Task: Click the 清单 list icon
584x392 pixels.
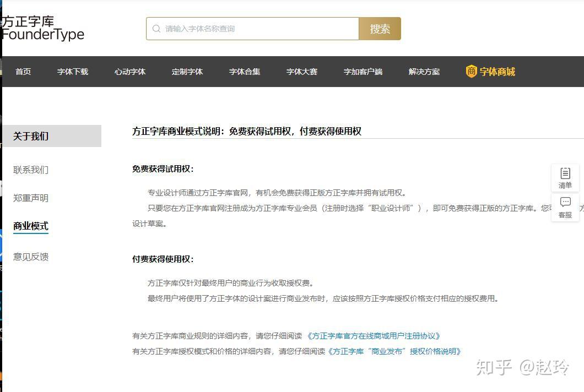Action: 565,173
